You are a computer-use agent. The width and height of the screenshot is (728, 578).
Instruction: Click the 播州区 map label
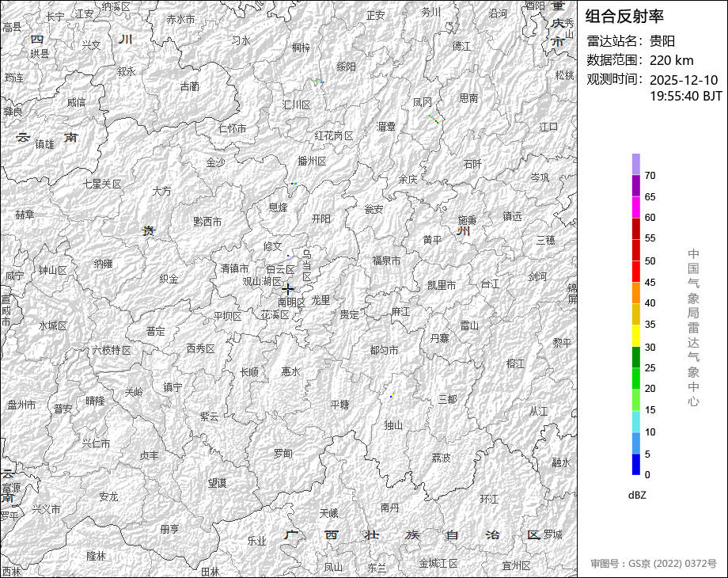tap(312, 162)
